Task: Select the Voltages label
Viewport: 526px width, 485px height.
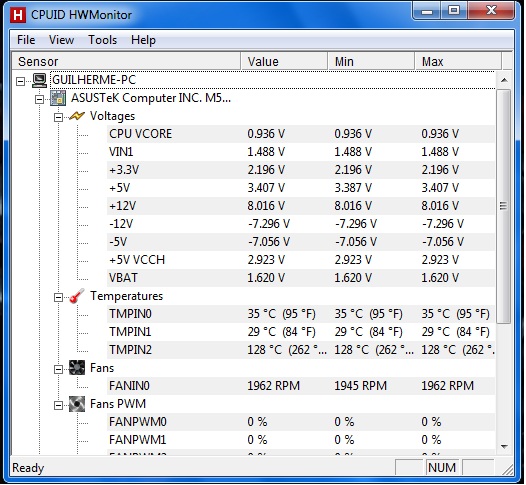Action: coord(112,116)
